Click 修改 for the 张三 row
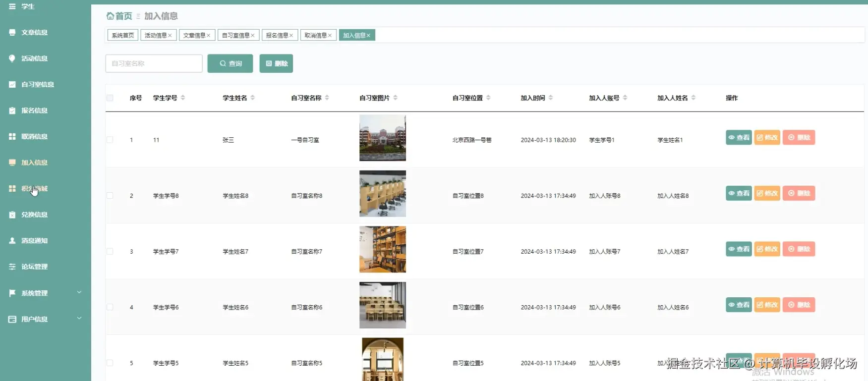 pos(767,137)
